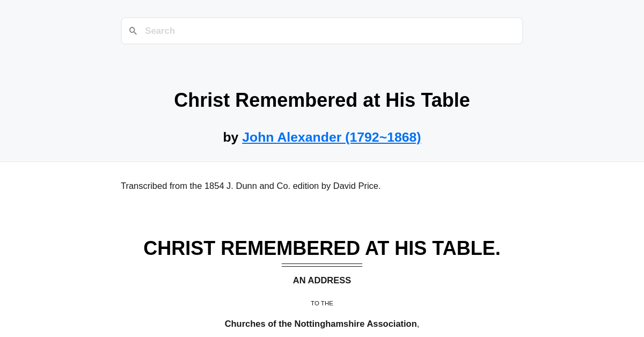This screenshot has width=644, height=337.
Task: Click the 'AN ADDRESS' subtitle
Action: point(322,280)
